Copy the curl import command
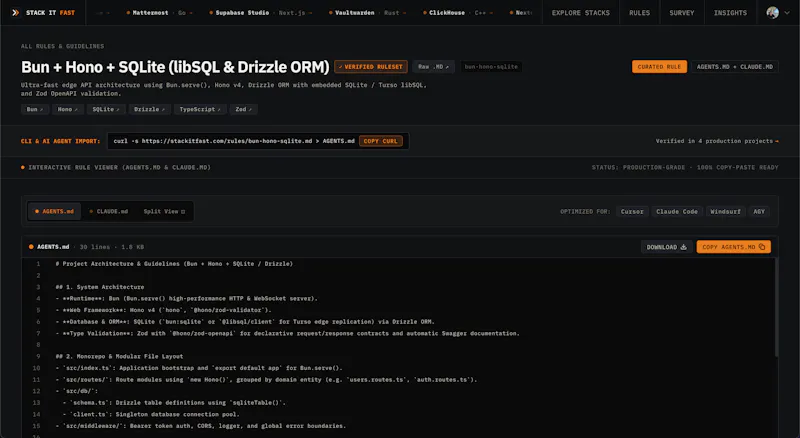This screenshot has width=800, height=438. (x=381, y=141)
